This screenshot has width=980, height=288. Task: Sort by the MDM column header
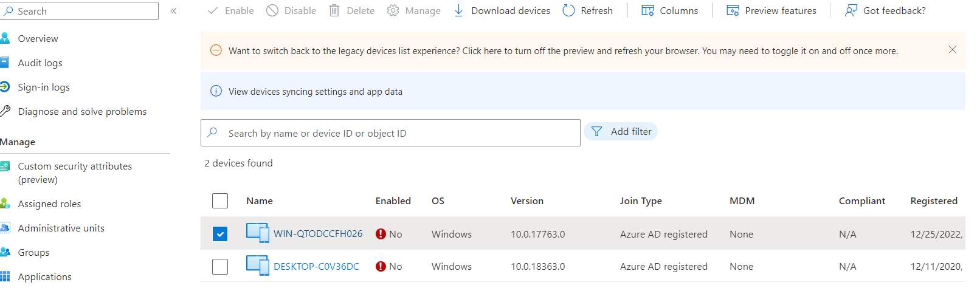coord(742,201)
